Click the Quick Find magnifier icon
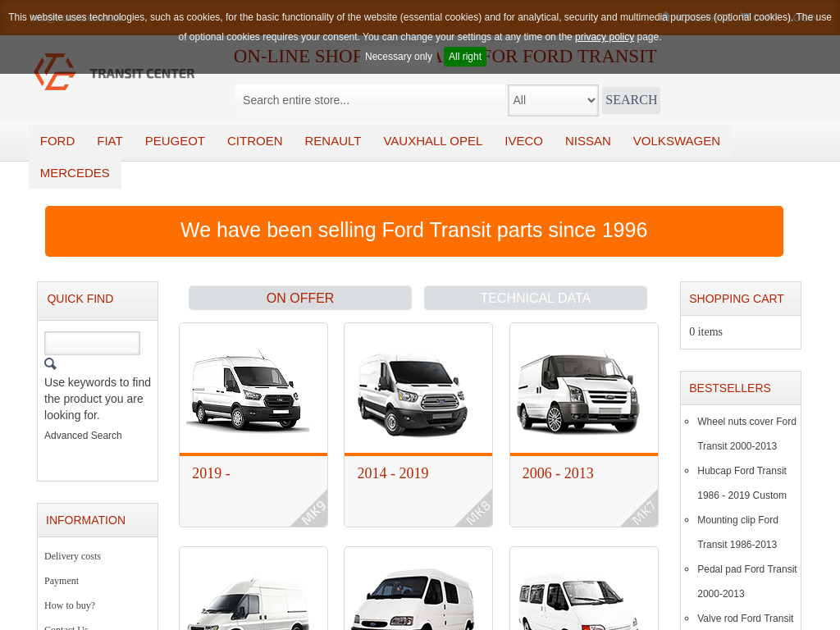Viewport: 840px width, 630px height. [x=50, y=363]
